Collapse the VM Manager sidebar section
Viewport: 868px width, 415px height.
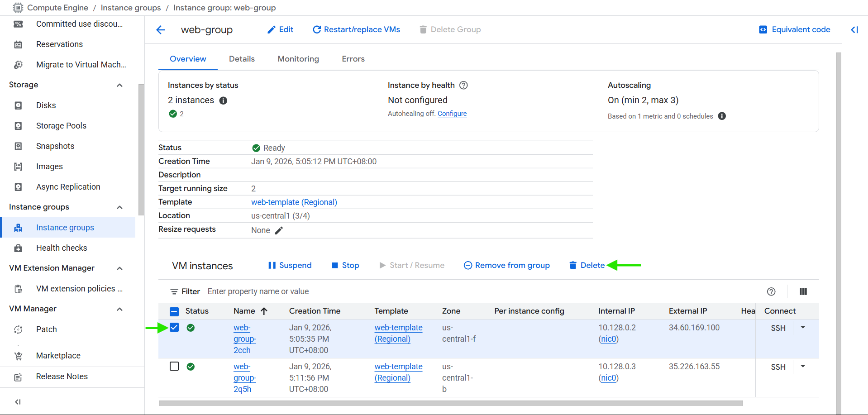click(119, 309)
